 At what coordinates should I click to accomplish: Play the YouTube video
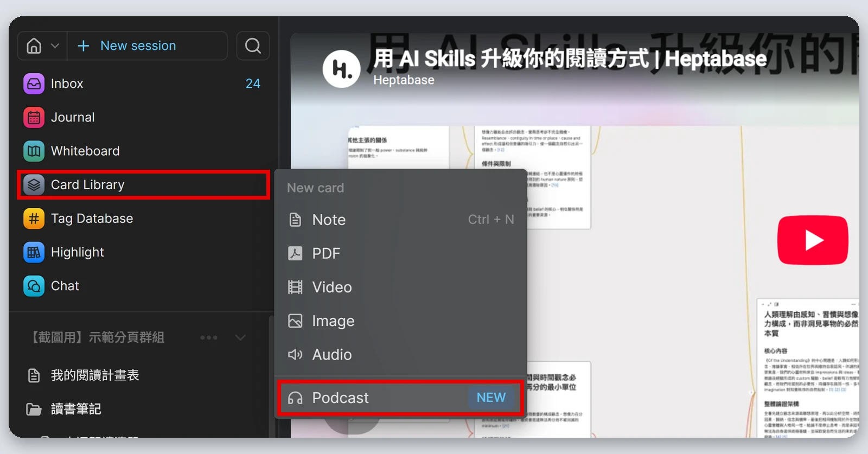[x=813, y=240]
